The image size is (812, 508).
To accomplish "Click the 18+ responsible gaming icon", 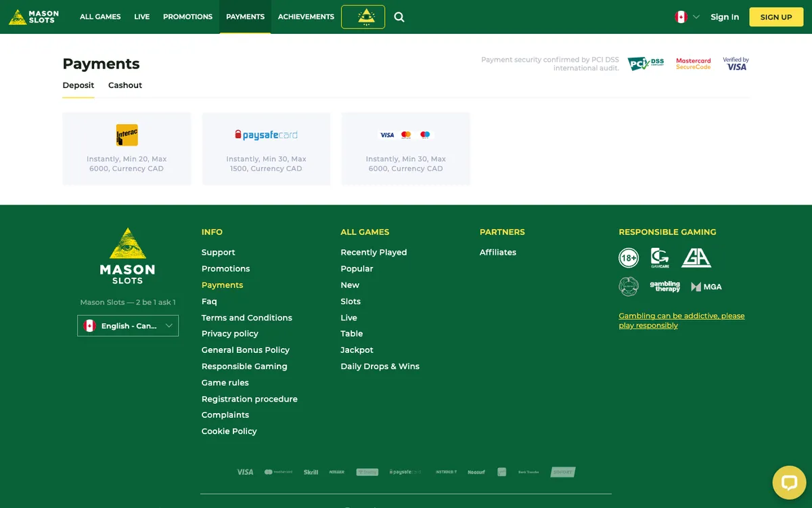I will click(x=629, y=258).
